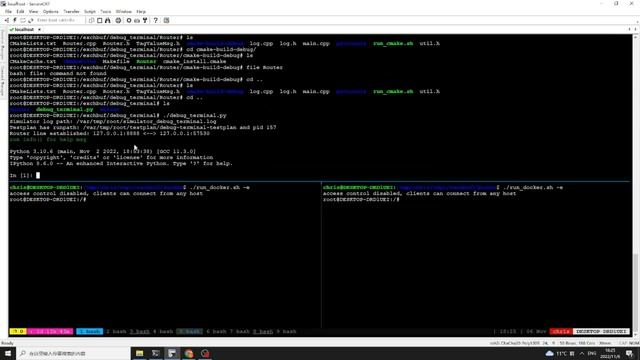Screen dimensions: 640x360
Task: Click the Keymap Editor toolbar icon
Action: coord(137,20)
